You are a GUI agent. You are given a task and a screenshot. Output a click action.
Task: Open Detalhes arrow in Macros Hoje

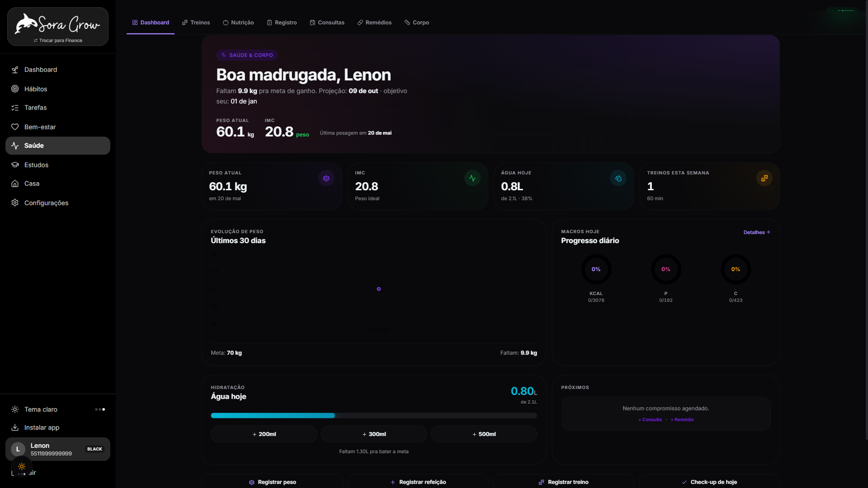[757, 232]
